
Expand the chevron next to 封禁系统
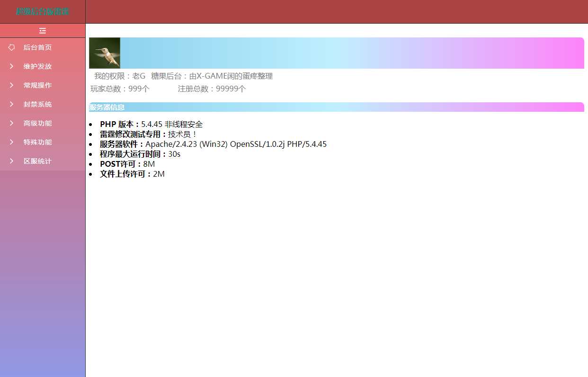point(12,104)
